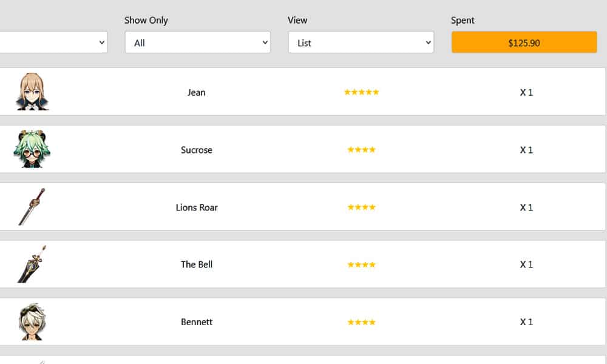Click the X 1 count for Jean

pos(526,92)
